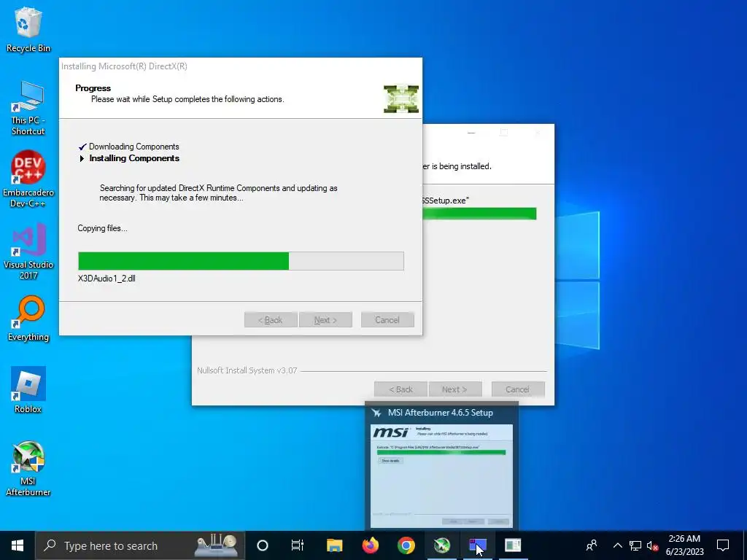Click Cancel in the DirectX installer

click(387, 320)
